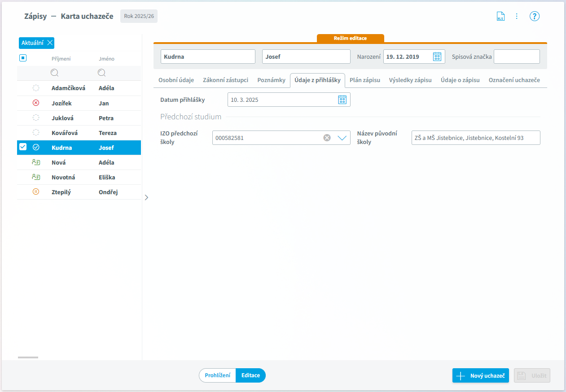Screen dimensions: 566x392
Task: Clear the IZO předchozí školy value
Action: [x=327, y=138]
